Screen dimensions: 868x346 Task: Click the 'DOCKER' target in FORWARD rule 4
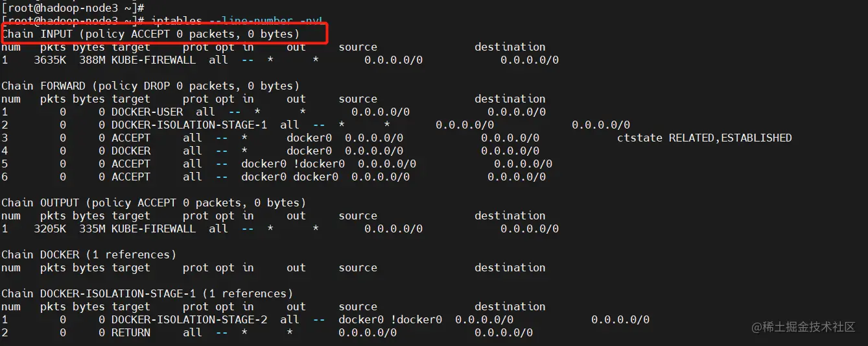point(131,151)
